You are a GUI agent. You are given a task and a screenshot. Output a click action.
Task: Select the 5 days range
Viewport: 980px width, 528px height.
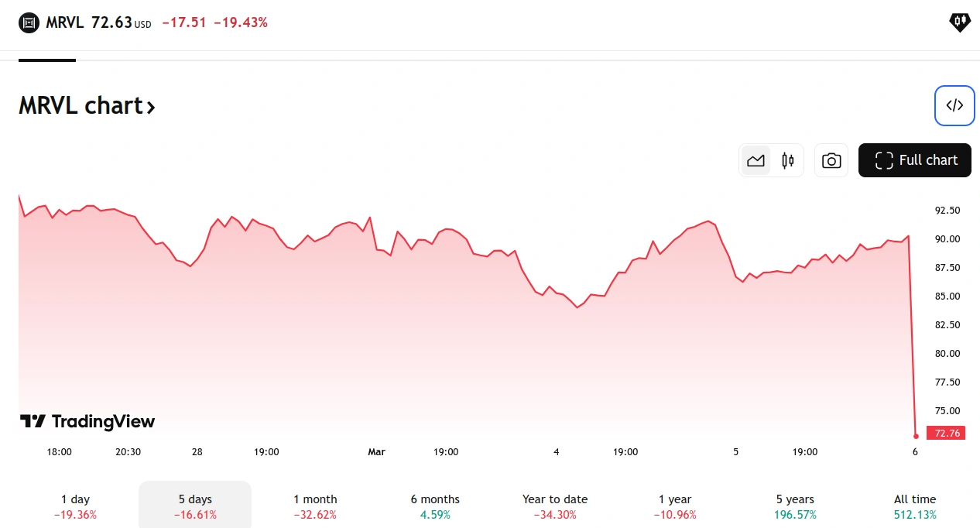click(x=195, y=506)
